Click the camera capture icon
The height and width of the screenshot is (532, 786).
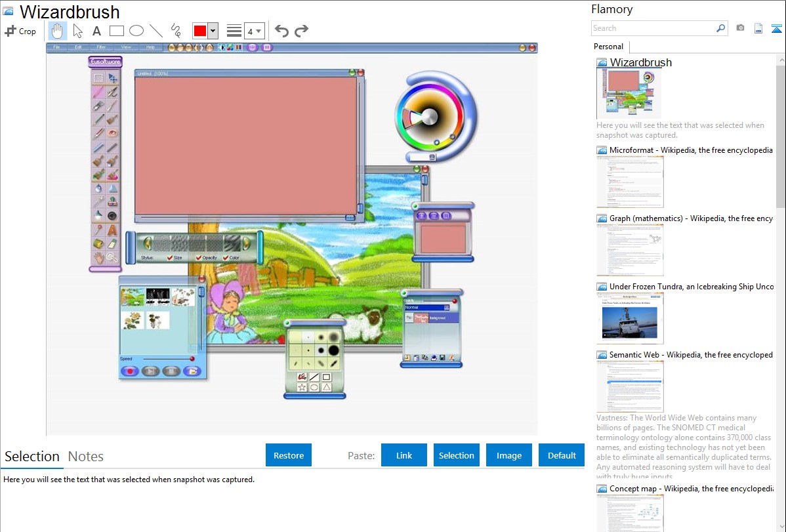point(740,28)
